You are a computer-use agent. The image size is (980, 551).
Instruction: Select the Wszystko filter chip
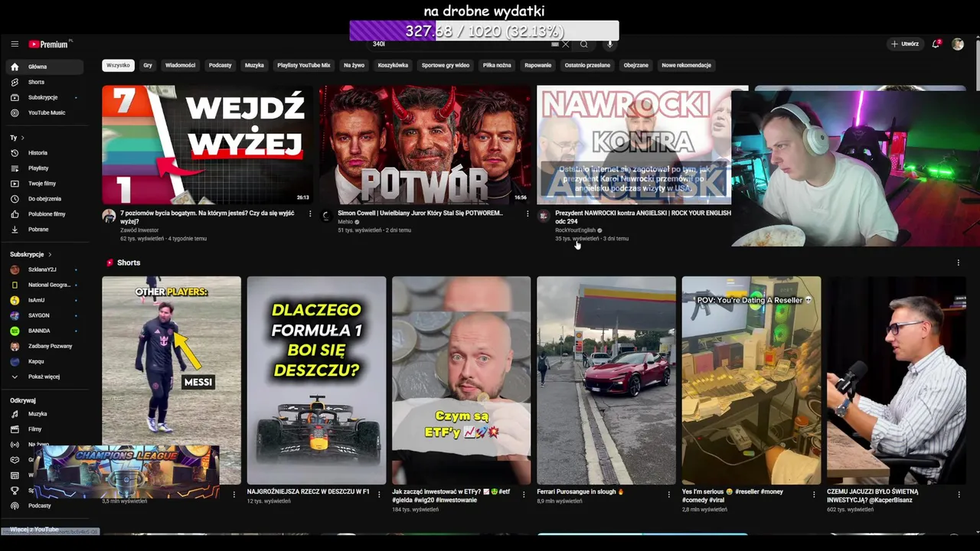click(x=118, y=65)
